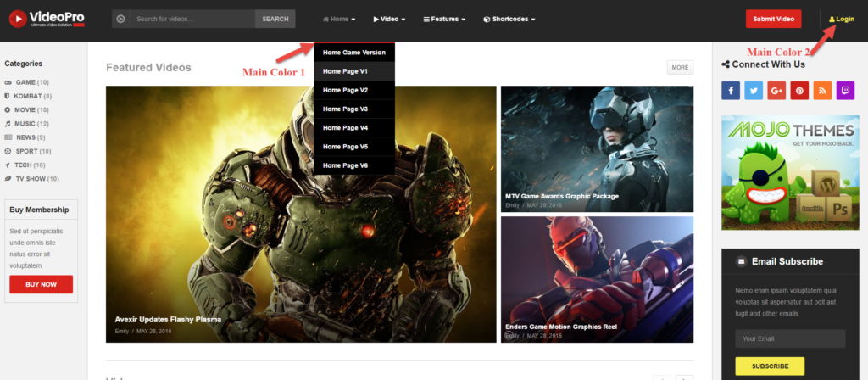Expand the Video dropdown menu
Image resolution: width=868 pixels, height=380 pixels.
point(389,19)
